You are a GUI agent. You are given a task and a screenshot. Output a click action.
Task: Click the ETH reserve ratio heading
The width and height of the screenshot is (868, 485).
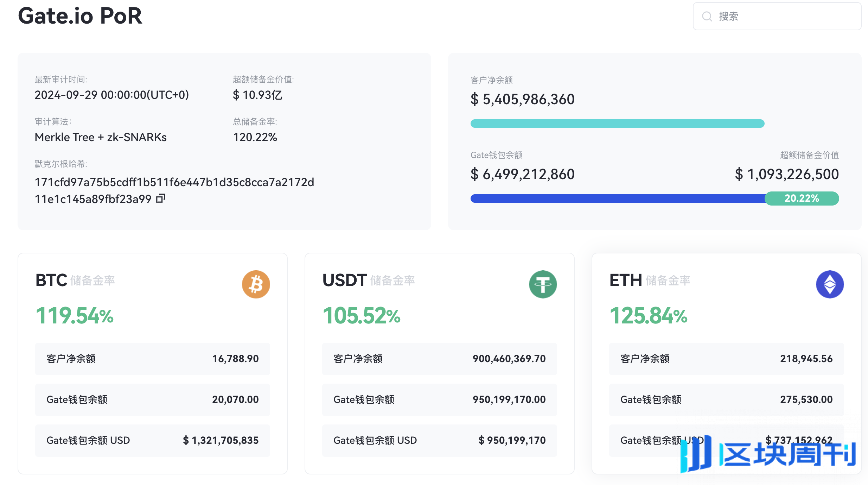point(650,280)
